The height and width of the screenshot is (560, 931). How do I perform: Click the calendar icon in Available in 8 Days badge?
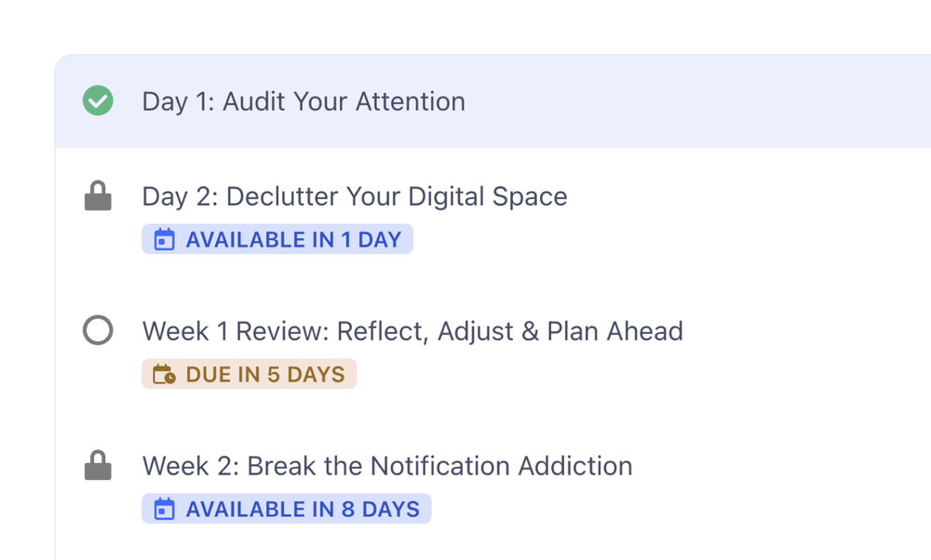pyautogui.click(x=164, y=510)
